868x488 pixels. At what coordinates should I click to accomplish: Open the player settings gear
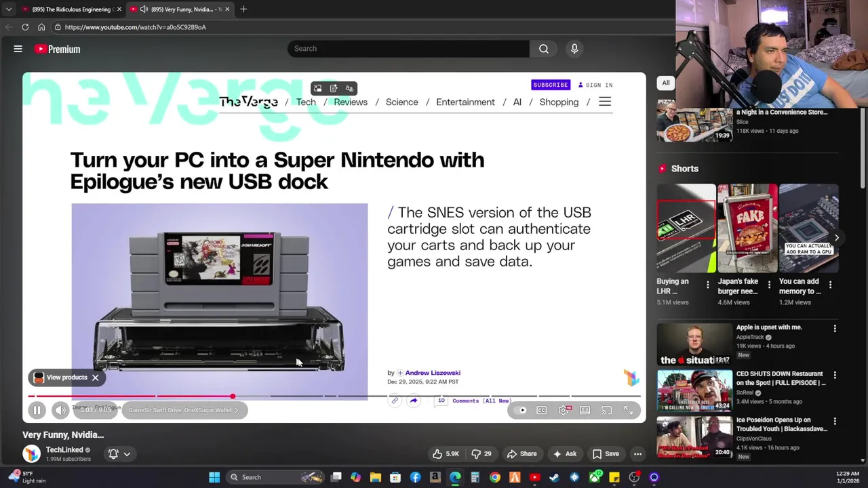pos(564,410)
